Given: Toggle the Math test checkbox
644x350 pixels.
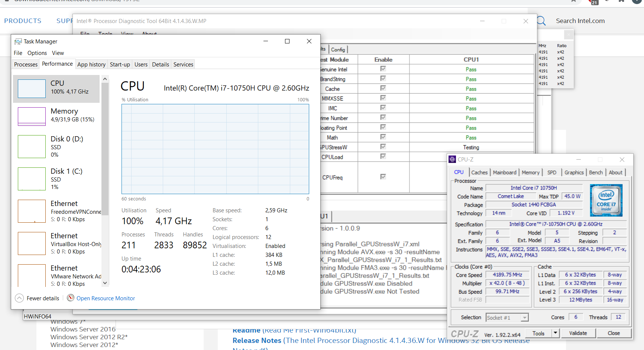Looking at the screenshot, I should [x=383, y=137].
